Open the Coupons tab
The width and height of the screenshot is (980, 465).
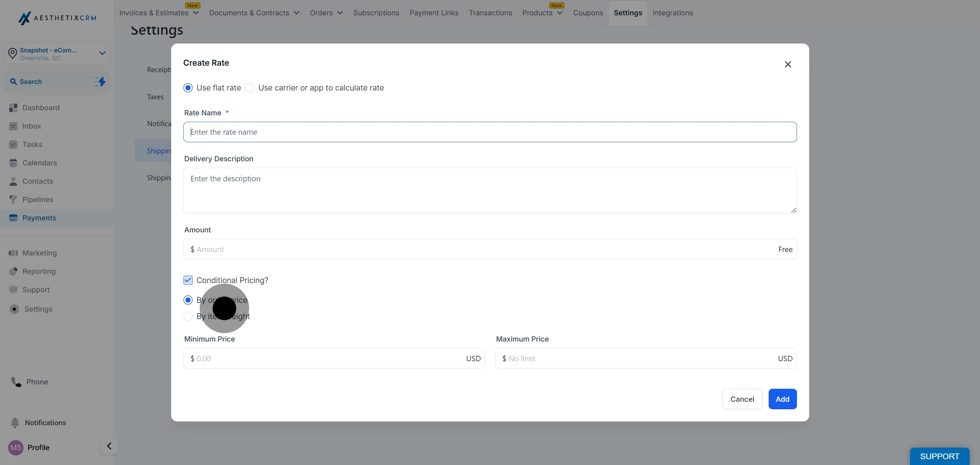pyautogui.click(x=588, y=13)
